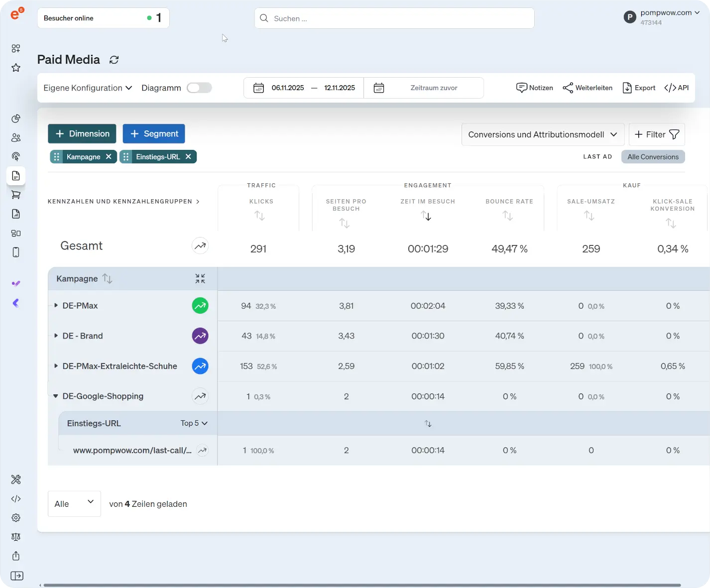The height and width of the screenshot is (588, 710).
Task: Toggle sorting on the Klicks column
Action: (259, 216)
